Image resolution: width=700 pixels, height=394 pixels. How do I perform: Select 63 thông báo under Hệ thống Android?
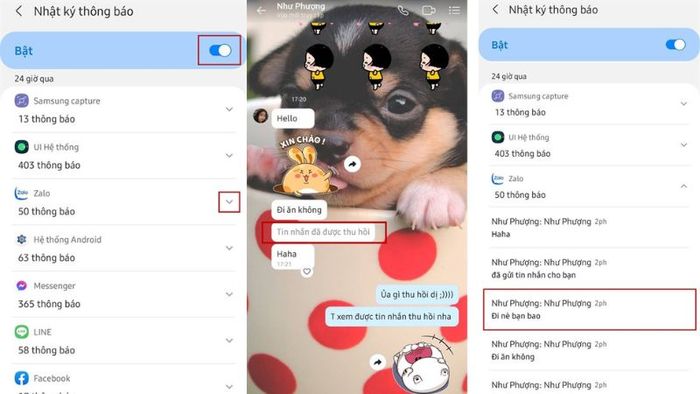coord(46,258)
